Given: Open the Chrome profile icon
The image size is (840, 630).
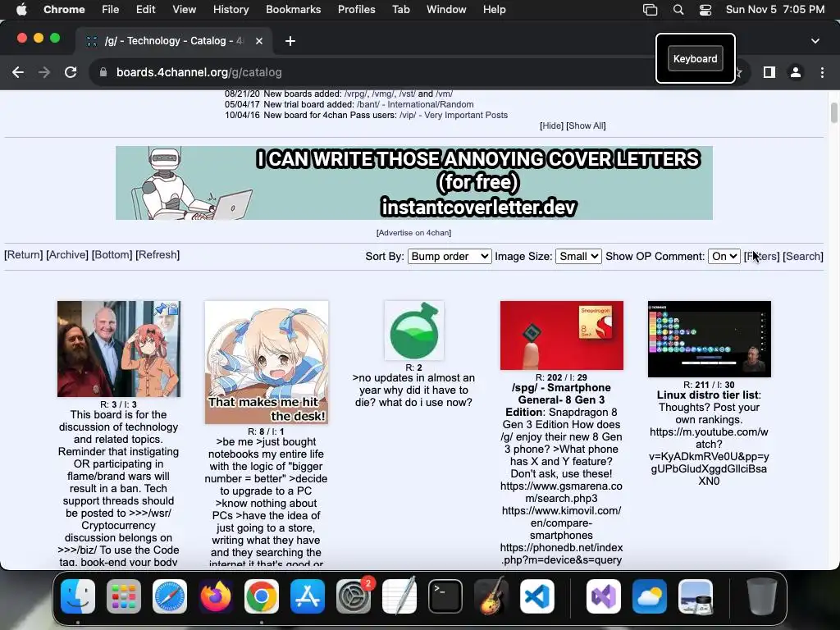Looking at the screenshot, I should tap(796, 72).
